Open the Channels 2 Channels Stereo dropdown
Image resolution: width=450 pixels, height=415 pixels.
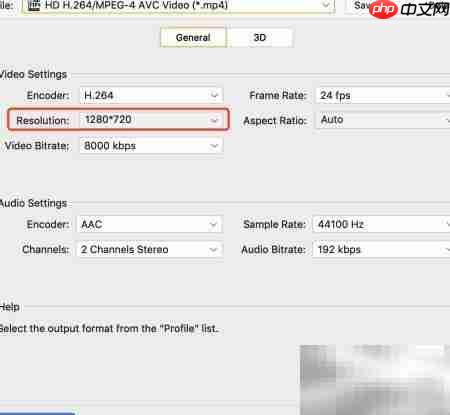pyautogui.click(x=149, y=249)
